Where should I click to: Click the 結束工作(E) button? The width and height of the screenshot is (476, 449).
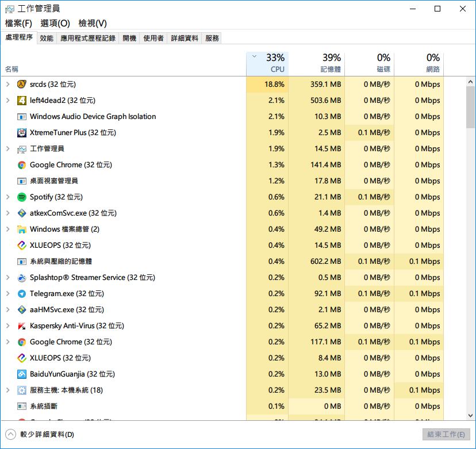pos(446,435)
